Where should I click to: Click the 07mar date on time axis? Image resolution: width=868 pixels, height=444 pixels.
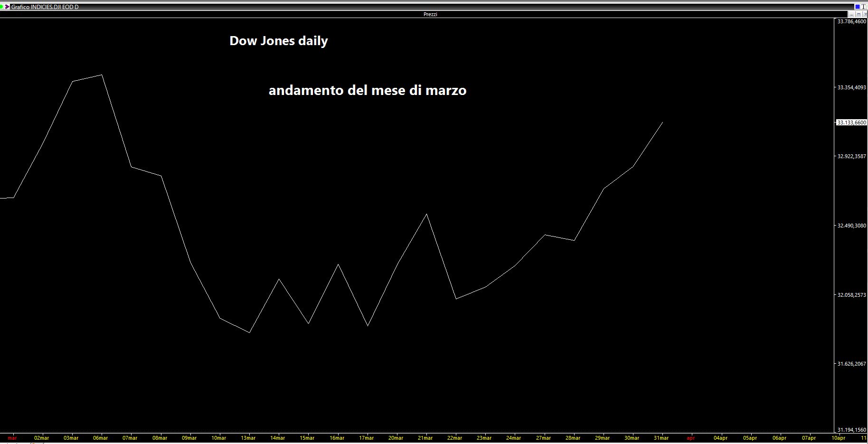[130, 438]
